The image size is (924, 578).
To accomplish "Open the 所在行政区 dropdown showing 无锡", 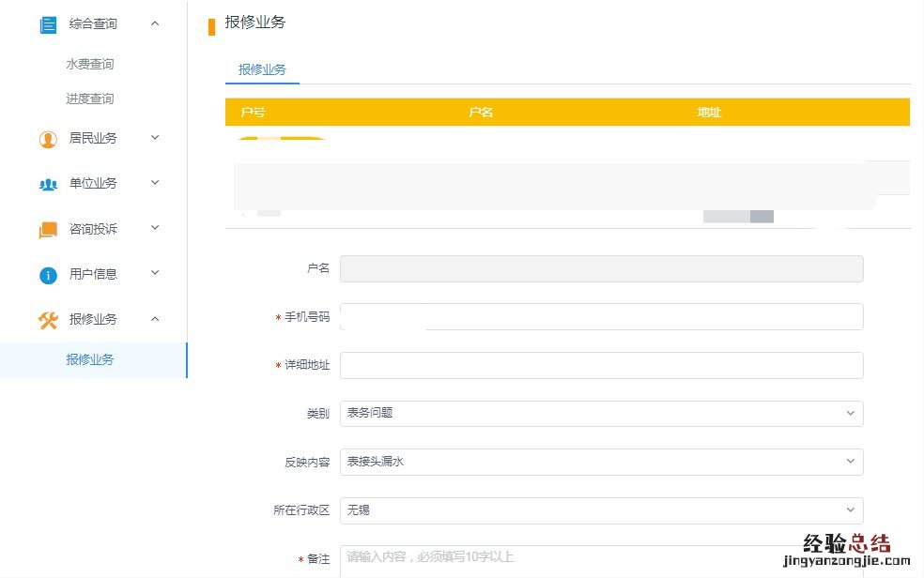I will tap(601, 510).
